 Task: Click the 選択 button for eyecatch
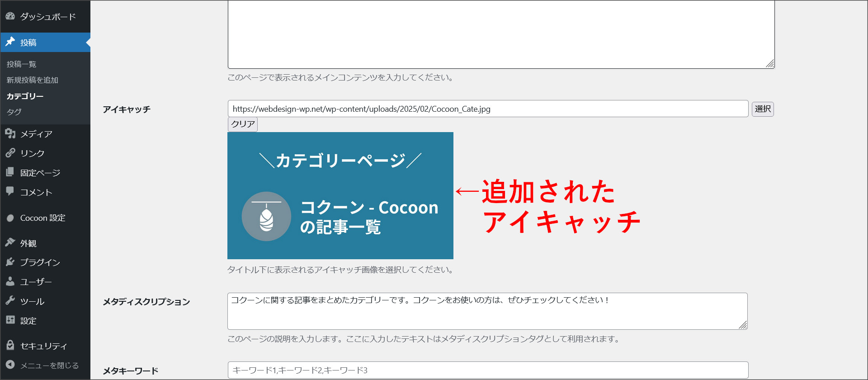pos(763,109)
